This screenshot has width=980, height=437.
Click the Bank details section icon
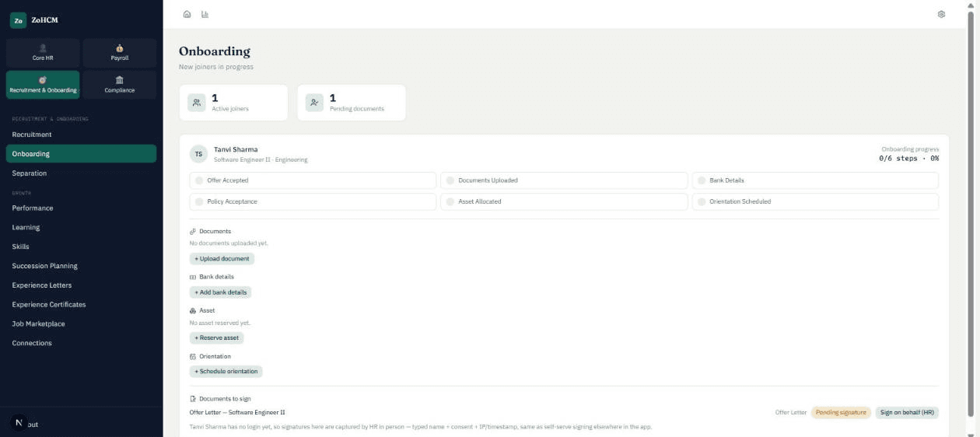193,277
